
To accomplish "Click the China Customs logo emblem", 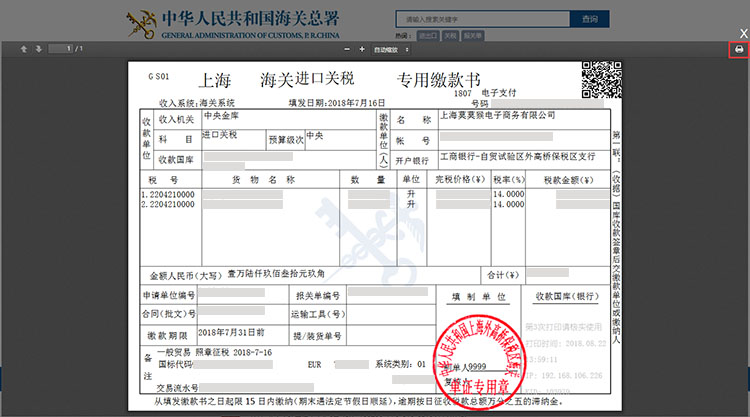I will [x=142, y=24].
